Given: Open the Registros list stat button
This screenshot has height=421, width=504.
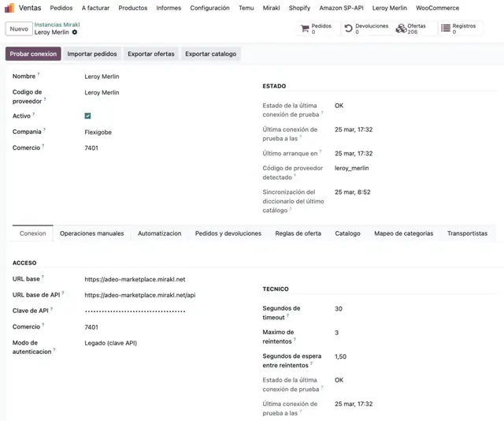Looking at the screenshot, I should point(458,28).
